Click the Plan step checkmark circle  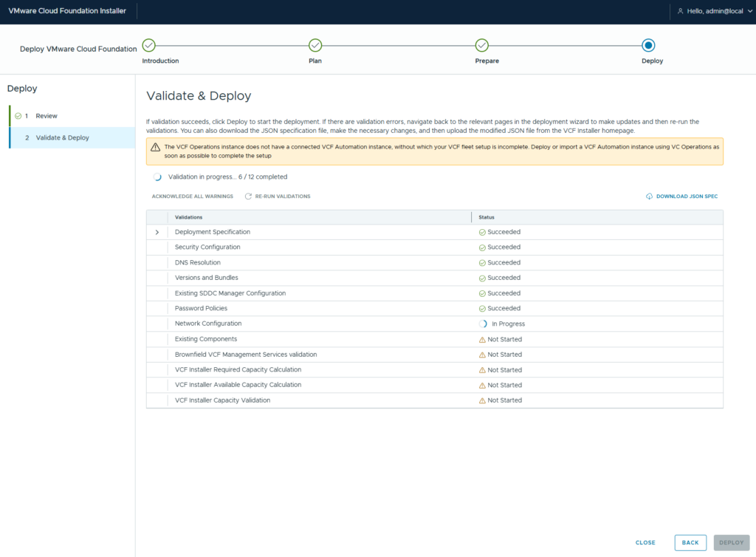coord(315,45)
